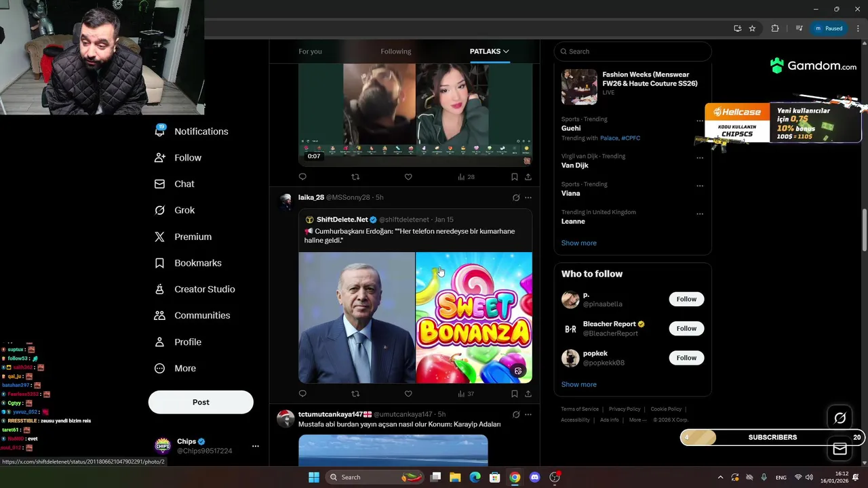Open Chrome media control icon
The height and width of the screenshot is (488, 868).
tap(800, 28)
